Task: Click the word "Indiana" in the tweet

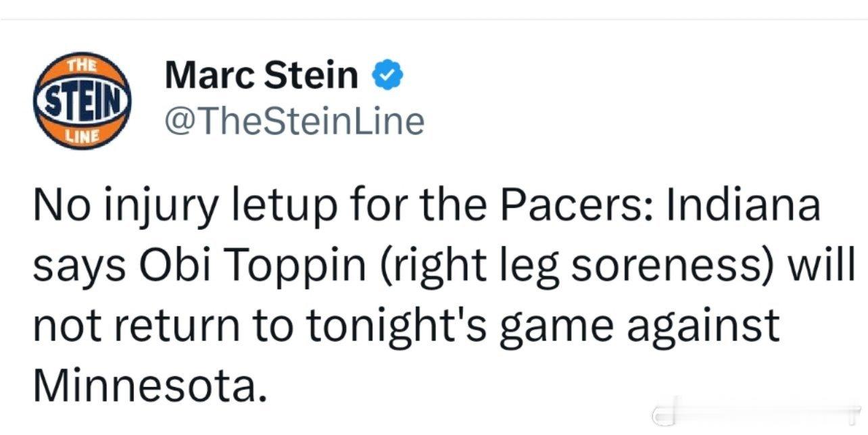Action: tap(744, 204)
